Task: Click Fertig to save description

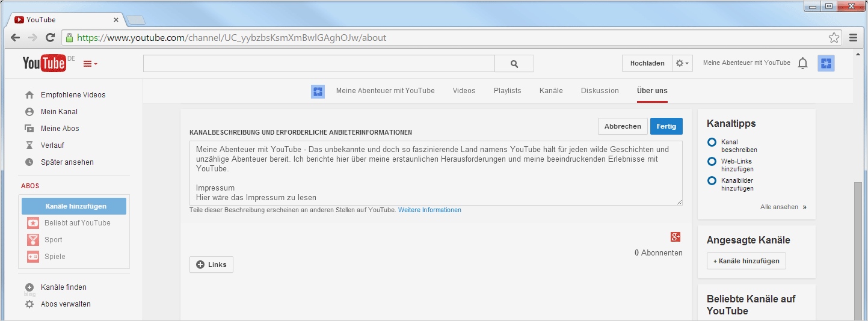Action: tap(666, 126)
